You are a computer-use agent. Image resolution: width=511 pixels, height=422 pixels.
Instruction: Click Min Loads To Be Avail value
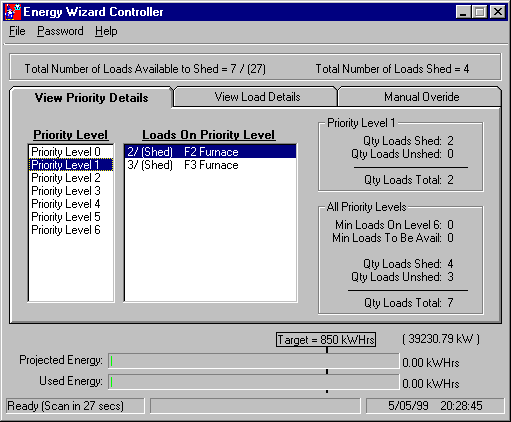[x=450, y=238]
